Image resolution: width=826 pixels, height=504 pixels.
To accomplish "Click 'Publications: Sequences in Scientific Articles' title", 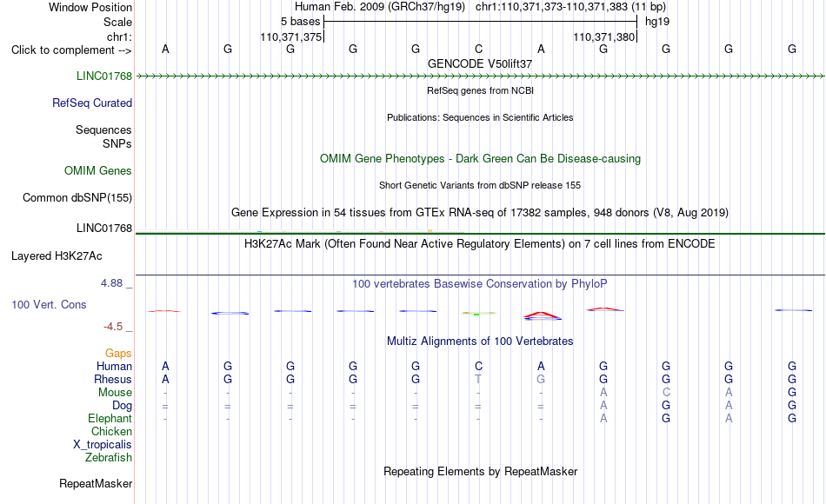I will point(480,117).
